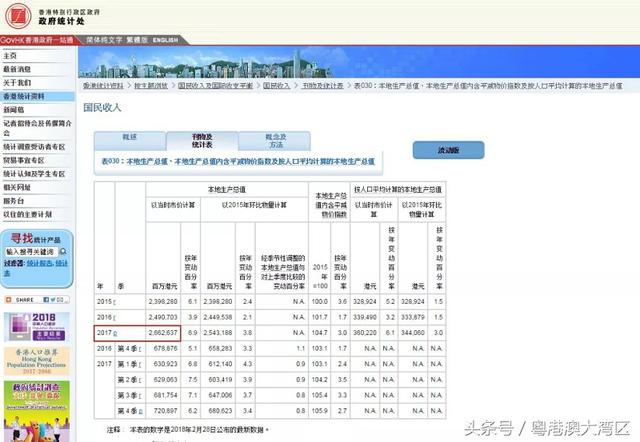Click the footnote marker beside 2017

pyautogui.click(x=115, y=331)
